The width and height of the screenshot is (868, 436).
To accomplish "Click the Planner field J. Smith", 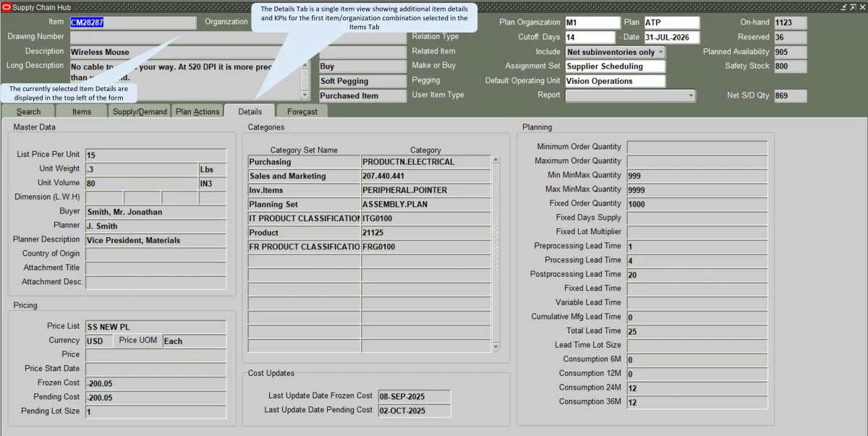I will point(156,226).
